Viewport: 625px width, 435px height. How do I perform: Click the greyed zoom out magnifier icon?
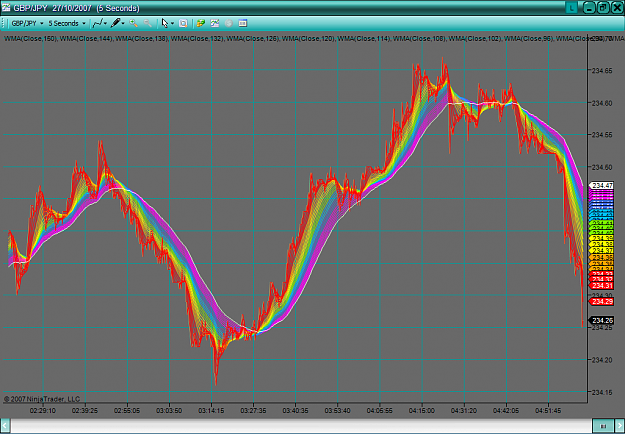coord(147,24)
